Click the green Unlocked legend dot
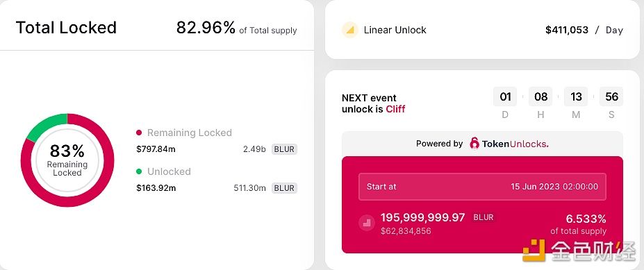 tap(139, 171)
